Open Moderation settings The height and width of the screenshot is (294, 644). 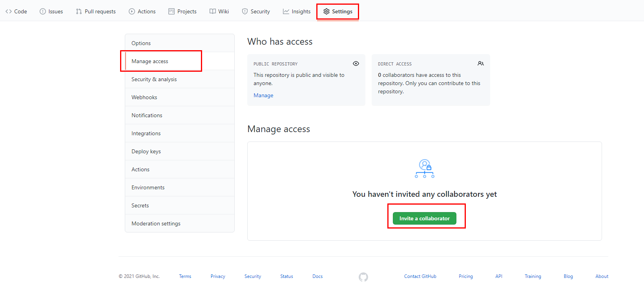tap(180, 223)
